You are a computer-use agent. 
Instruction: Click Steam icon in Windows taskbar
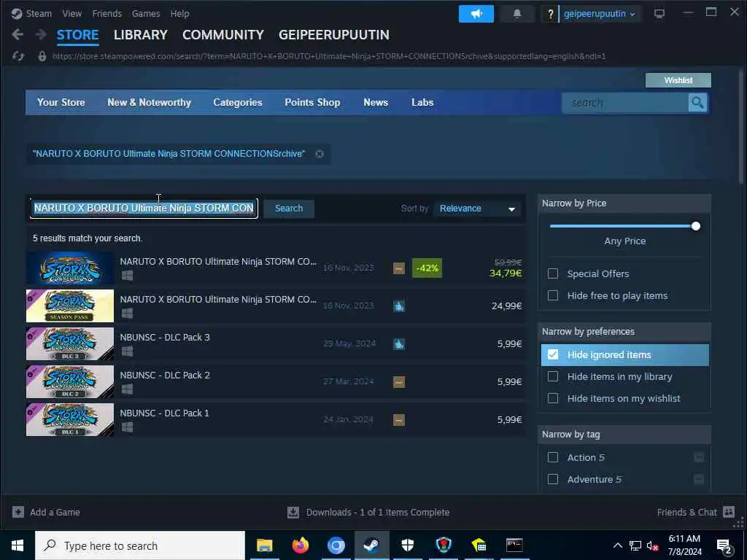(371, 545)
